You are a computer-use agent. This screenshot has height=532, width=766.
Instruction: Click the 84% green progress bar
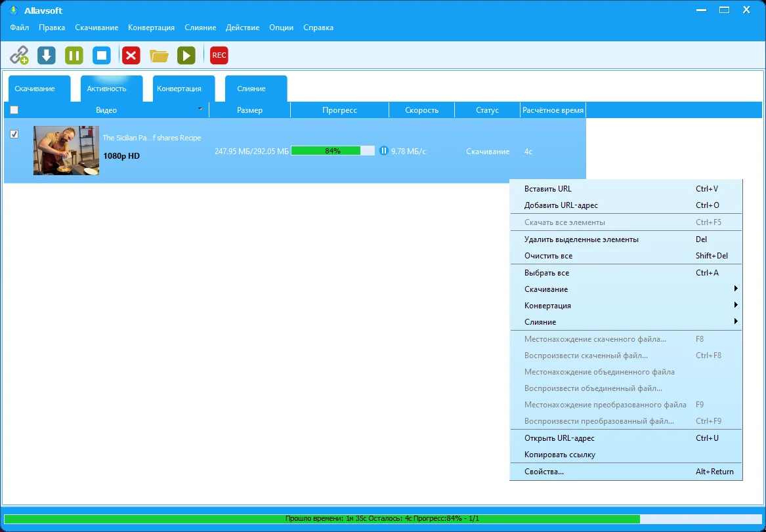(x=332, y=151)
